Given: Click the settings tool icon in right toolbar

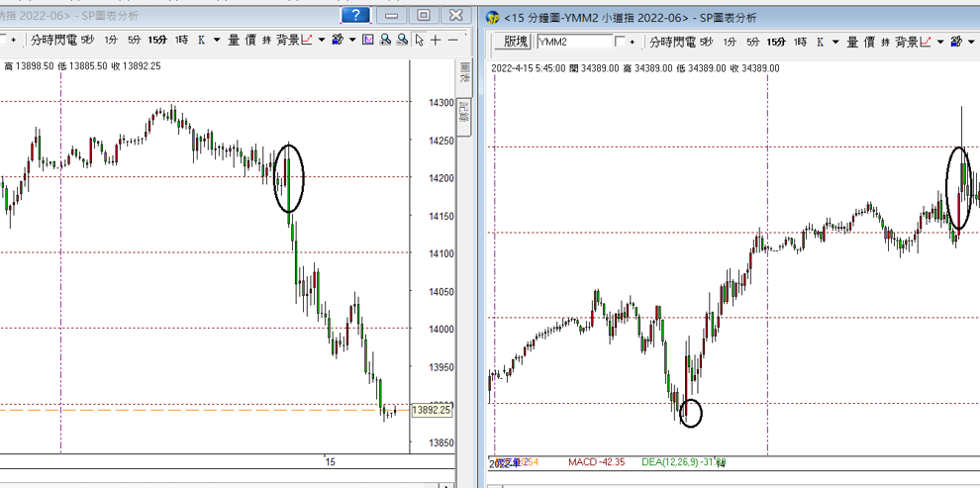Looking at the screenshot, I should [955, 42].
